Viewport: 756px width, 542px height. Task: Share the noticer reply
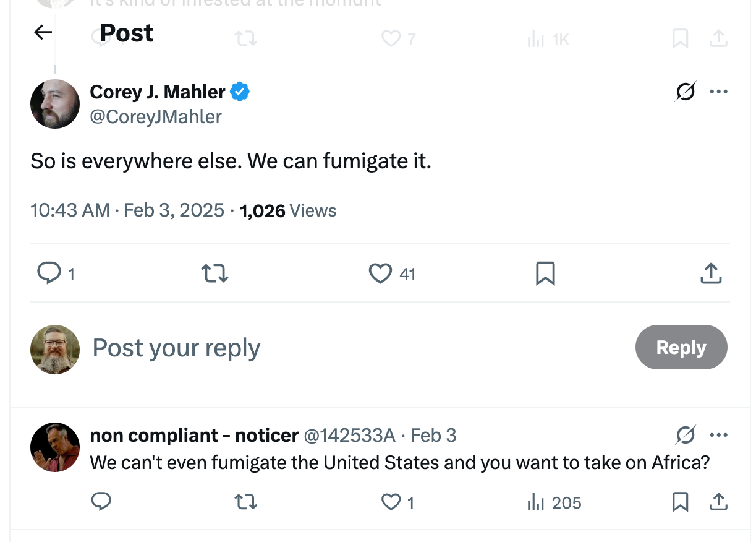(718, 502)
